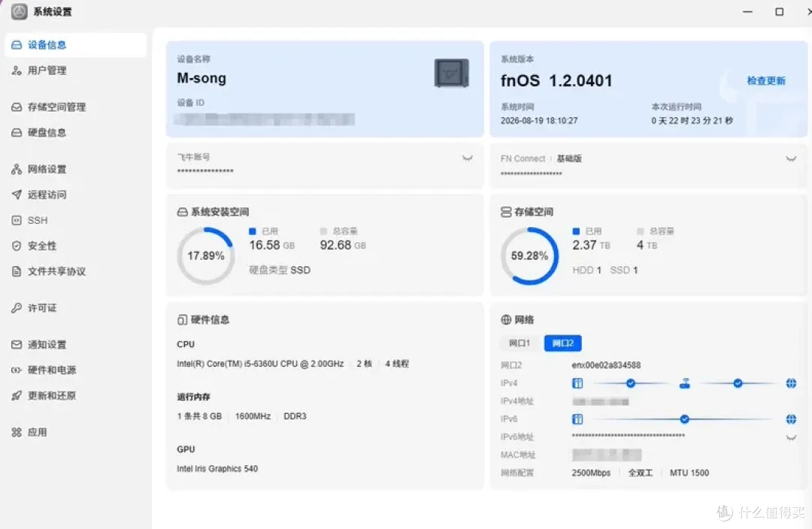Image resolution: width=812 pixels, height=529 pixels.
Task: Click the second IPv4 connection checkmark
Action: pos(738,383)
